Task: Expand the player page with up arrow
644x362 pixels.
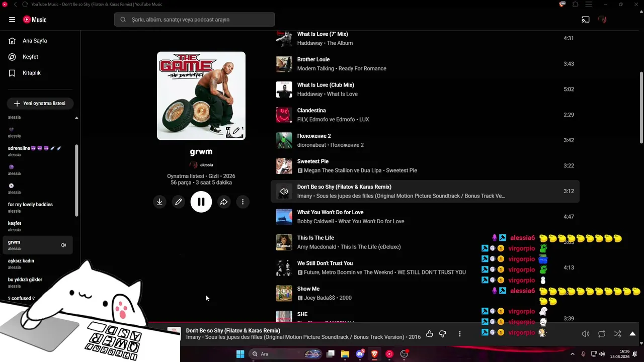Action: (x=632, y=334)
